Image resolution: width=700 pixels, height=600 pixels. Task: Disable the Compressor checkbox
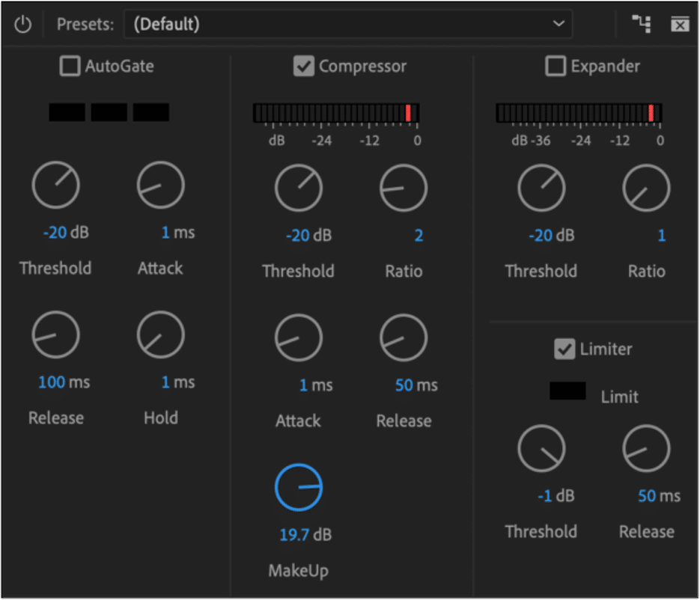pos(304,66)
